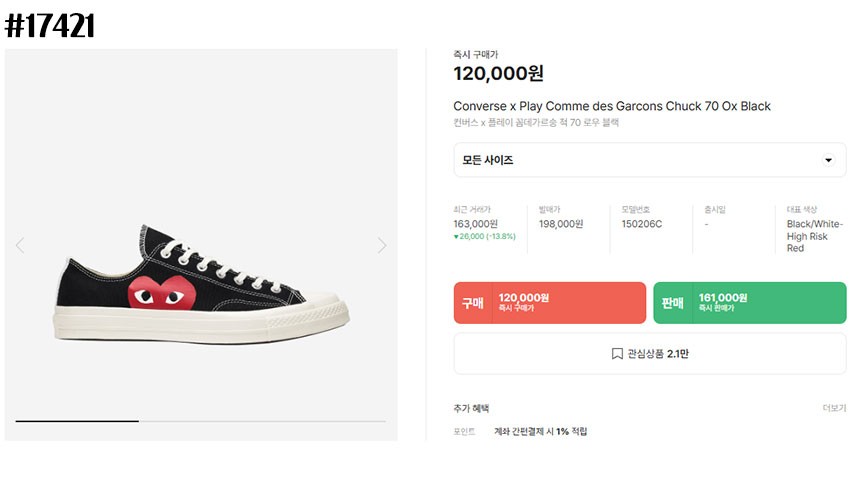Click the 관심상품 2.1만 wishlist button
The image size is (860, 486).
click(x=649, y=354)
